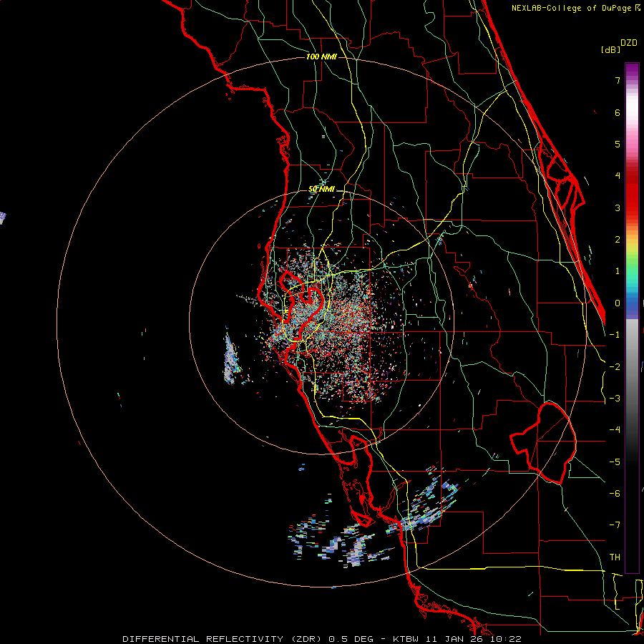The height and width of the screenshot is (644, 644).
Task: Select the 0 value on the scale
Action: (618, 303)
